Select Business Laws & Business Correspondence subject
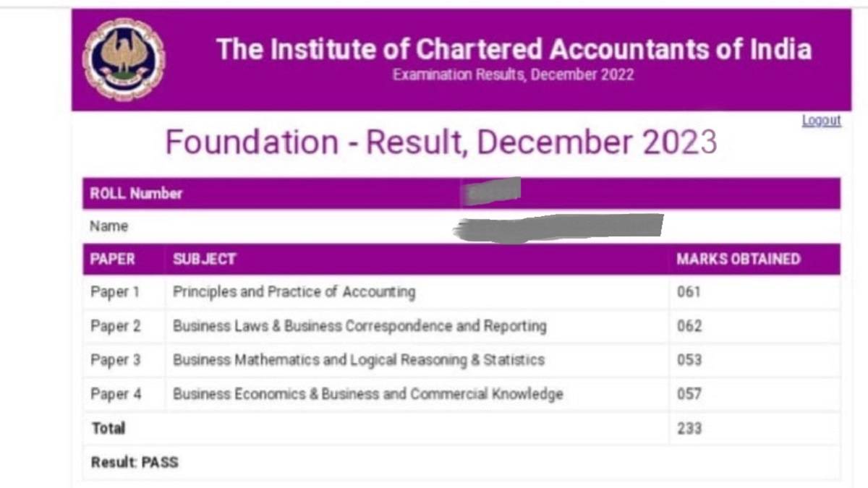This screenshot has height=488, width=868. 358,326
